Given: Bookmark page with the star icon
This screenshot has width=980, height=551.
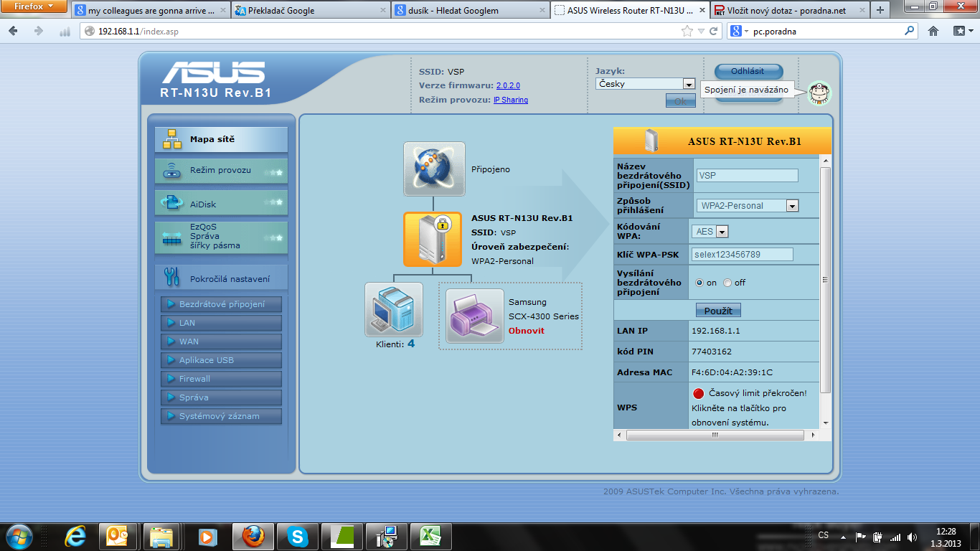Looking at the screenshot, I should point(687,31).
